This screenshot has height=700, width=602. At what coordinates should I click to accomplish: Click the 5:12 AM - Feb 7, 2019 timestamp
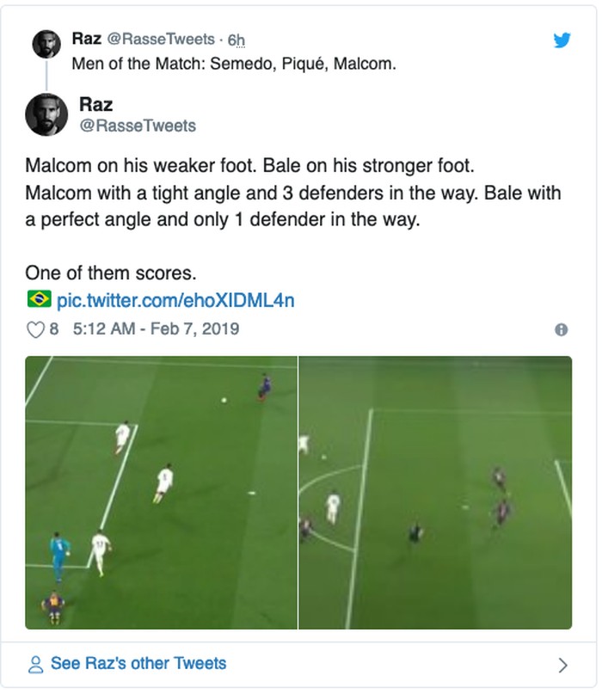coord(156,329)
